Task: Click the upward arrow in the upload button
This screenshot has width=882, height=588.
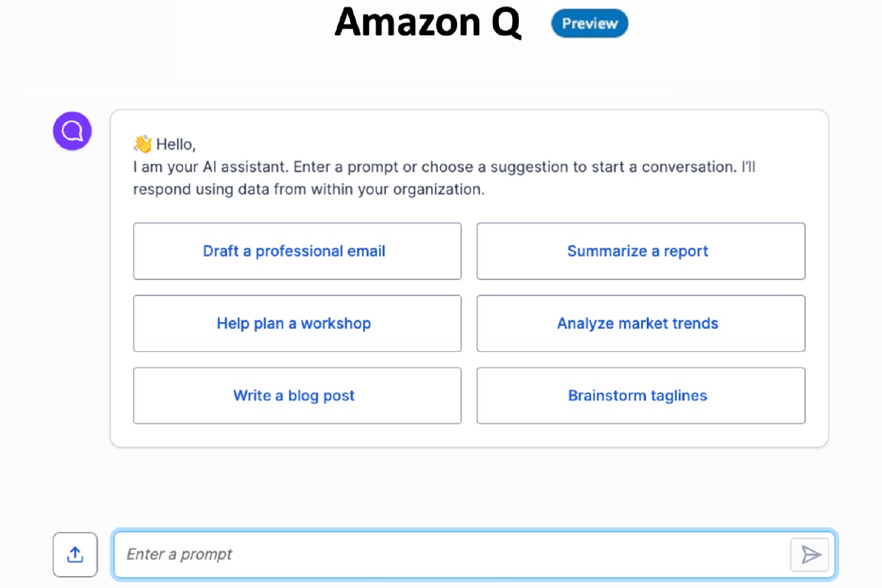Action: [75, 553]
